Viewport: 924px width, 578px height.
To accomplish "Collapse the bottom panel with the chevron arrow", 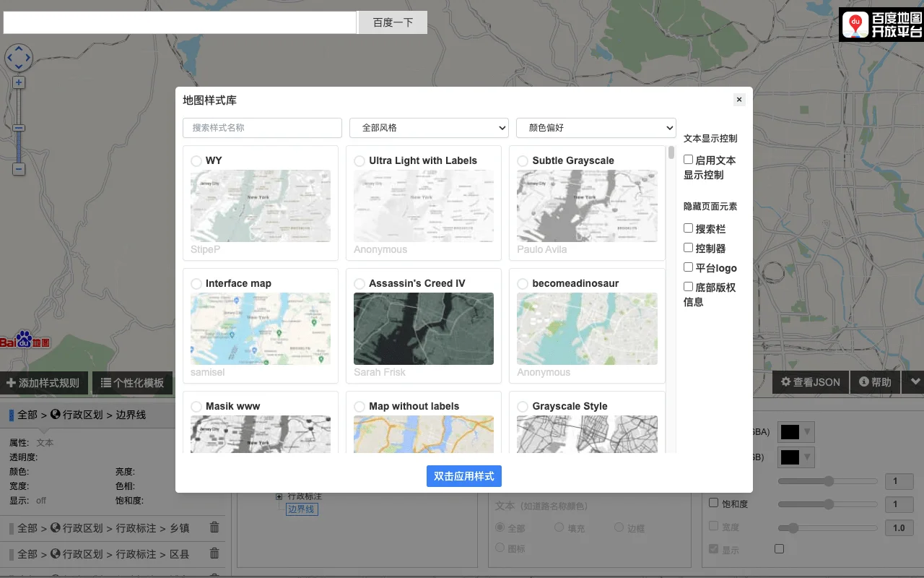I will coord(915,382).
